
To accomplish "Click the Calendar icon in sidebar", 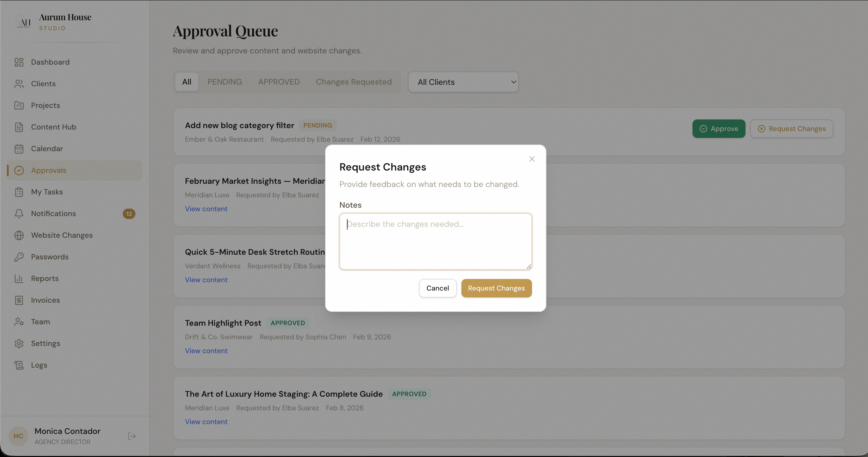I will pos(19,149).
